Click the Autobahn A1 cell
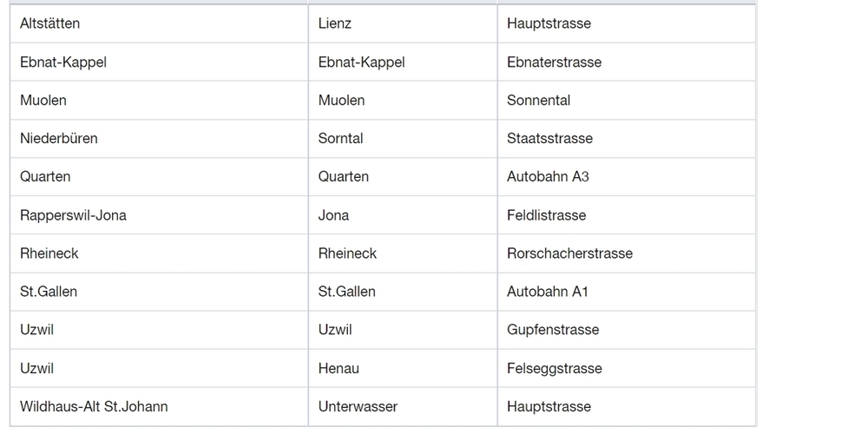This screenshot has height=434, width=868. click(548, 292)
